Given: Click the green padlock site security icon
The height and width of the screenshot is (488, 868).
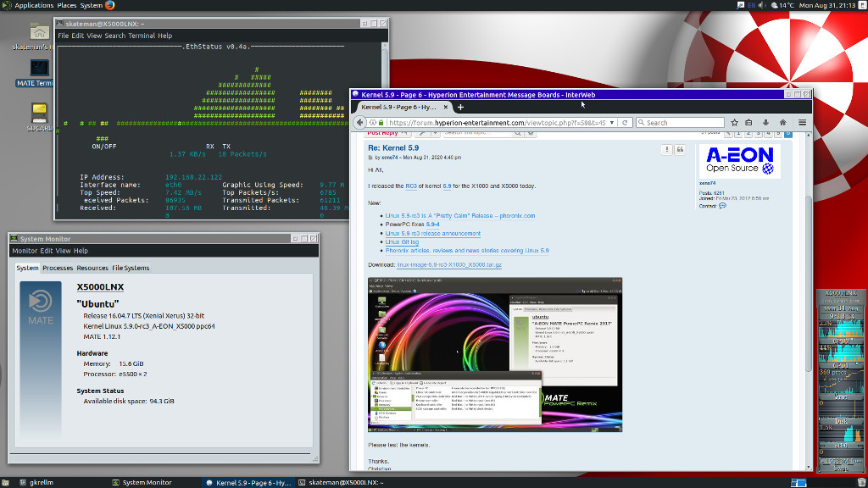Looking at the screenshot, I should pyautogui.click(x=381, y=123).
